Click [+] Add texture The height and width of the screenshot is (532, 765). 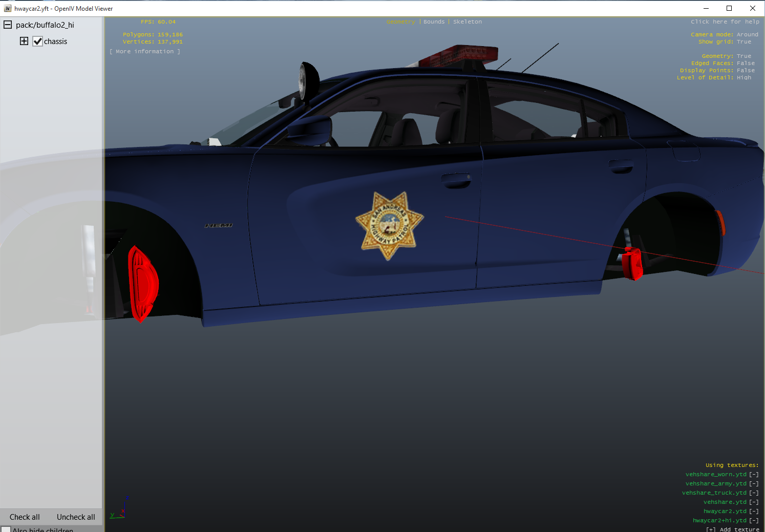(733, 529)
